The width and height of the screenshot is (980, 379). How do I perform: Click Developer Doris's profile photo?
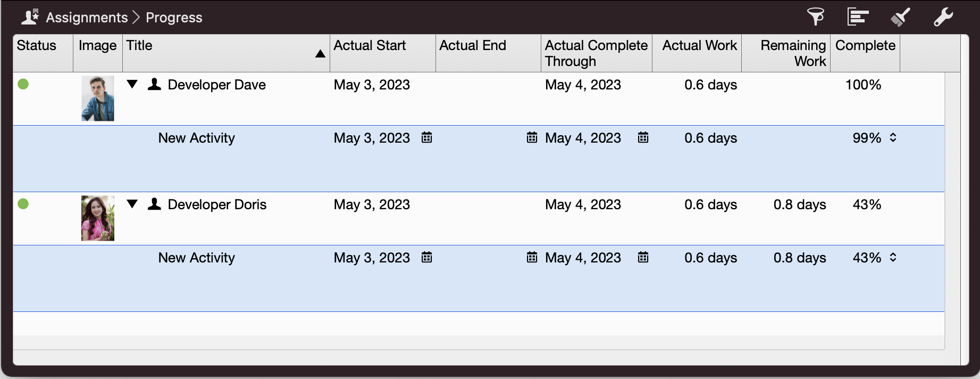[98, 218]
